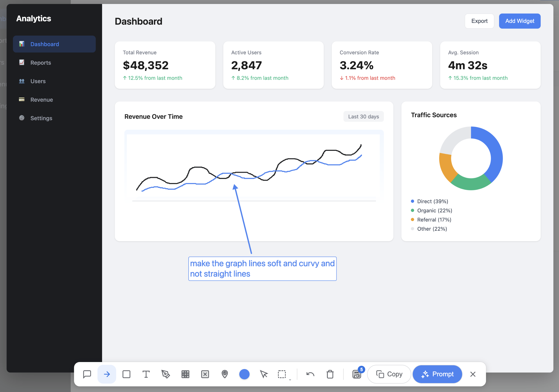
Task: Open the Last 30 days range selector
Action: (364, 116)
